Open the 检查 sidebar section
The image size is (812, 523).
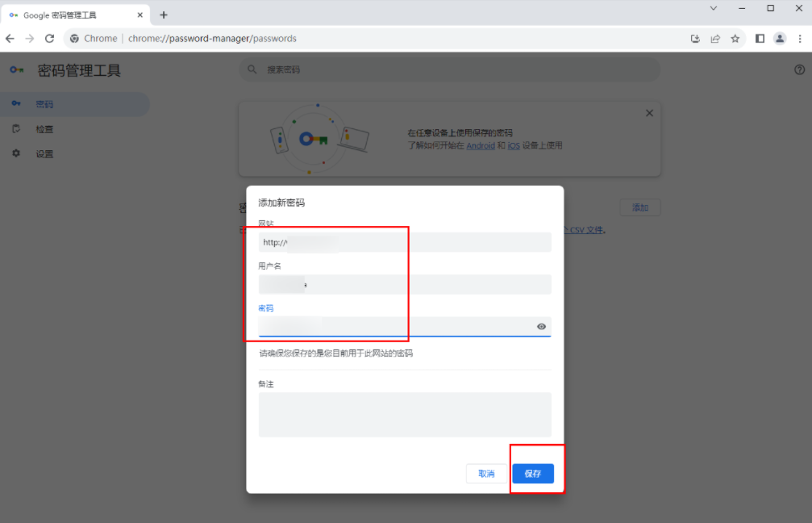click(74, 129)
